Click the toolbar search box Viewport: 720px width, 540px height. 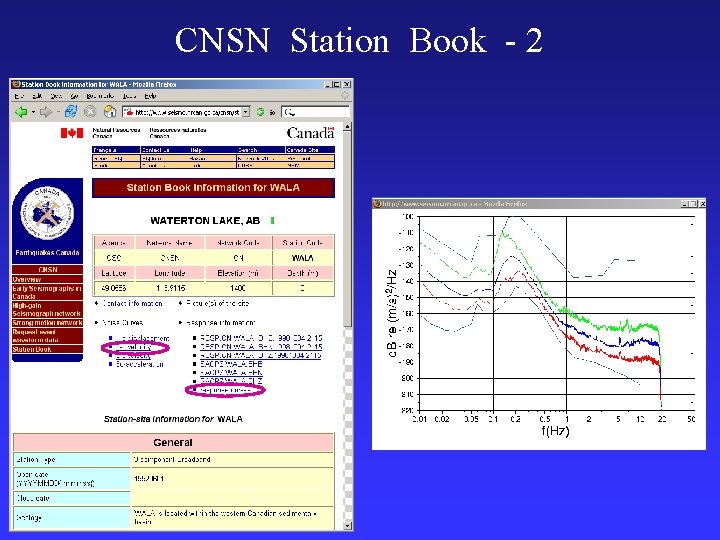tap(316, 112)
